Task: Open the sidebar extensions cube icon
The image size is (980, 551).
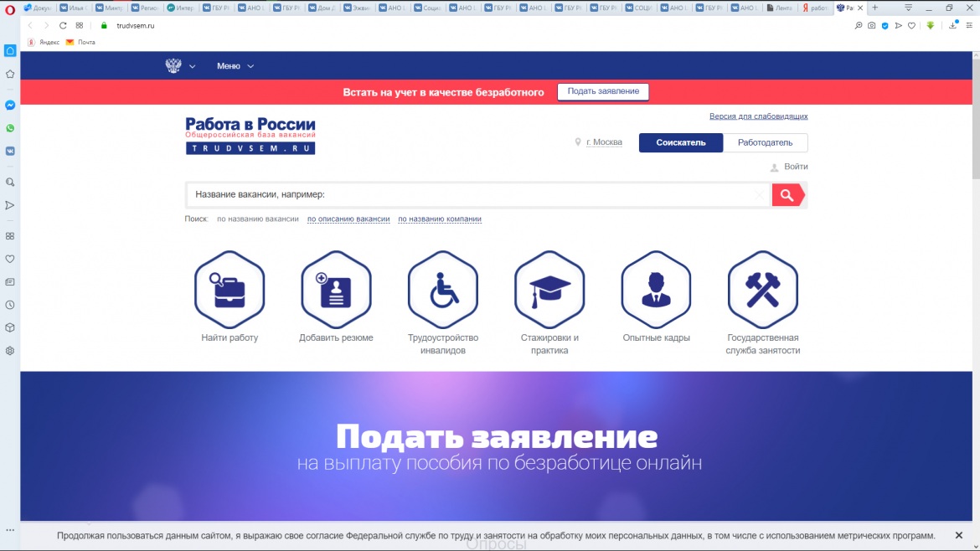Action: (x=10, y=327)
